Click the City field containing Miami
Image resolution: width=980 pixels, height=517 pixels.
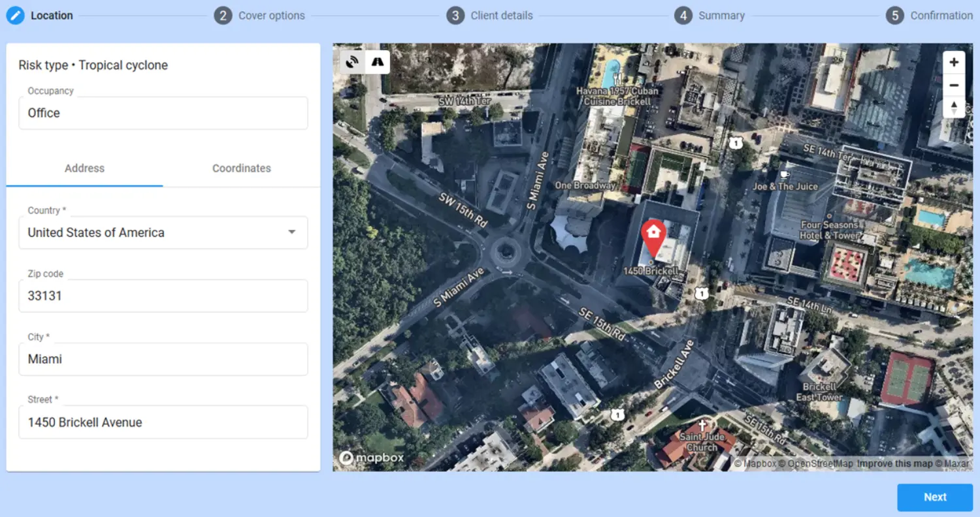(x=163, y=359)
